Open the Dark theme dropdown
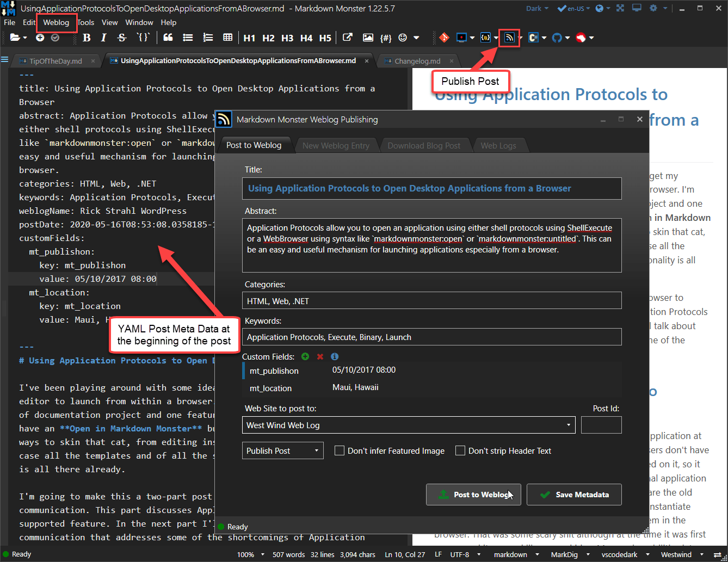The image size is (728, 562). (x=538, y=8)
